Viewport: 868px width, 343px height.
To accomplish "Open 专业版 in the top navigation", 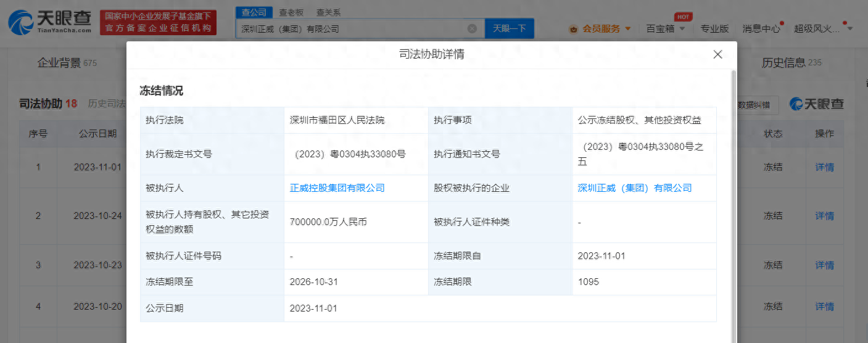I will (714, 28).
